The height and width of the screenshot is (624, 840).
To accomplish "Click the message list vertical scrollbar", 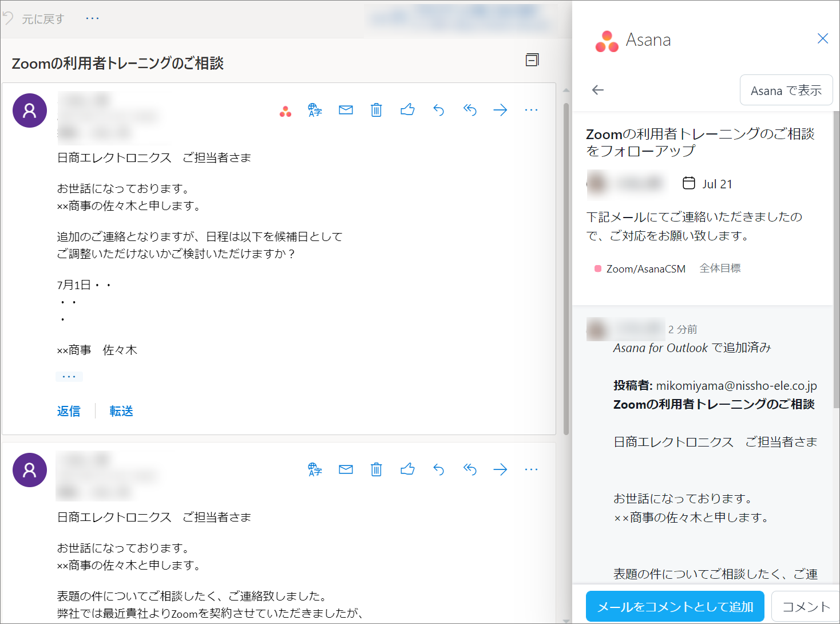I will point(566,269).
